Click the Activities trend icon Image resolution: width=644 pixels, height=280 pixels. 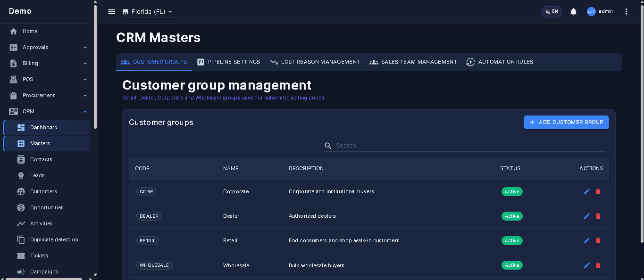click(21, 223)
